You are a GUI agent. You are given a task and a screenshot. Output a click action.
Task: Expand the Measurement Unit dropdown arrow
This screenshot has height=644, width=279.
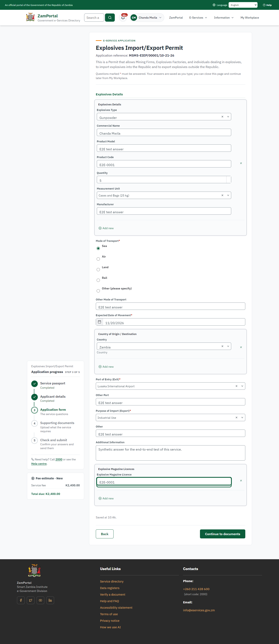click(228, 195)
